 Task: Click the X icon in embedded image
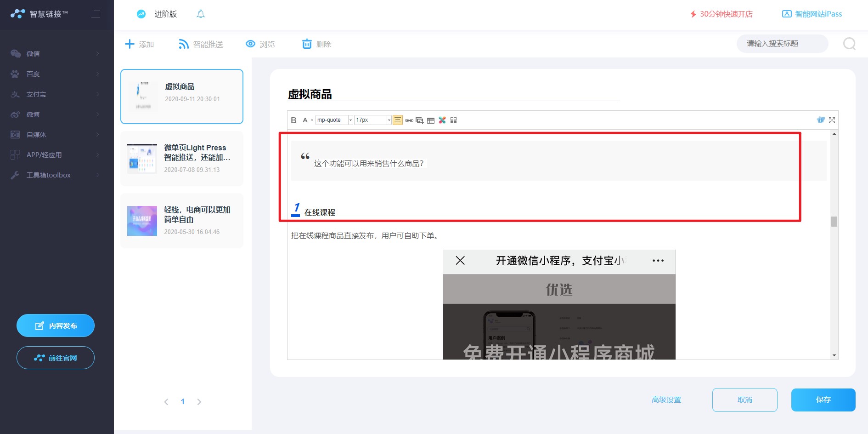point(460,261)
